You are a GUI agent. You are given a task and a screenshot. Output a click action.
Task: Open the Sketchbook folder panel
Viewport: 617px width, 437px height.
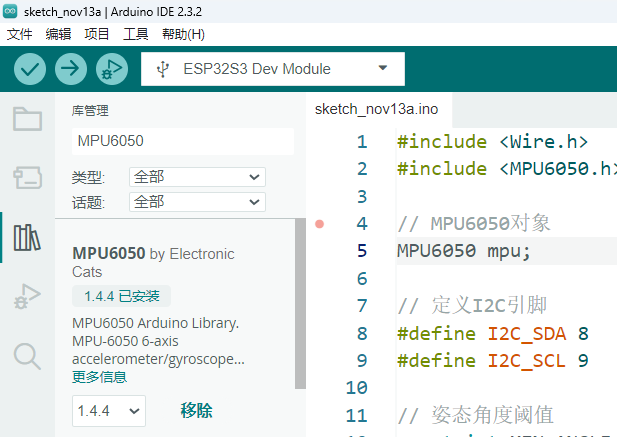[x=27, y=118]
